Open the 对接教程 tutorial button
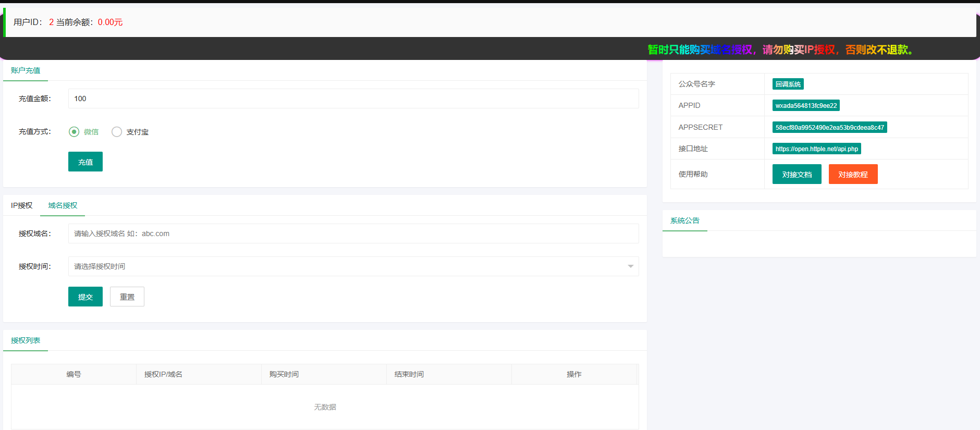The width and height of the screenshot is (980, 430). coord(853,174)
